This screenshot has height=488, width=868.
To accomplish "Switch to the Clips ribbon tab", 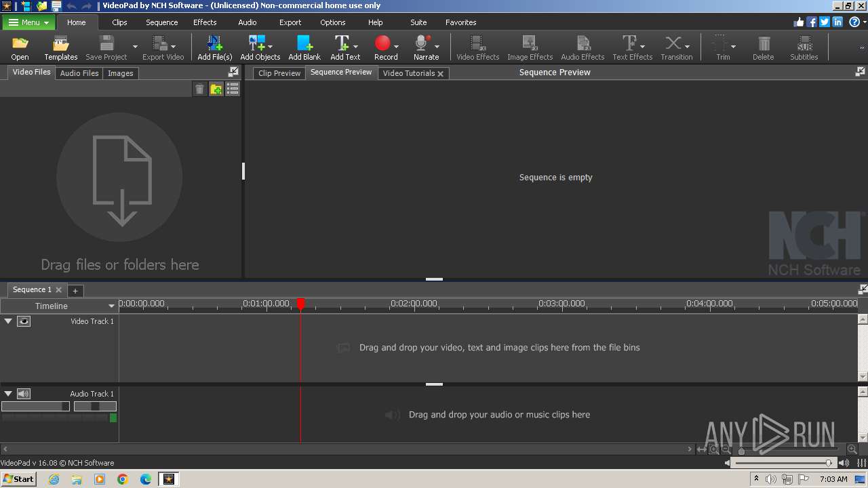I will pos(119,22).
